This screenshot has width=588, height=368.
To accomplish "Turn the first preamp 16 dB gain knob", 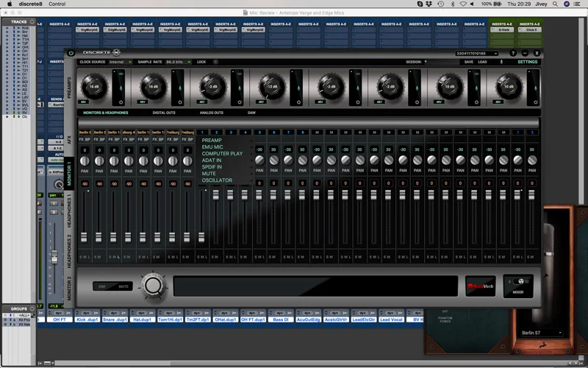I will (94, 86).
